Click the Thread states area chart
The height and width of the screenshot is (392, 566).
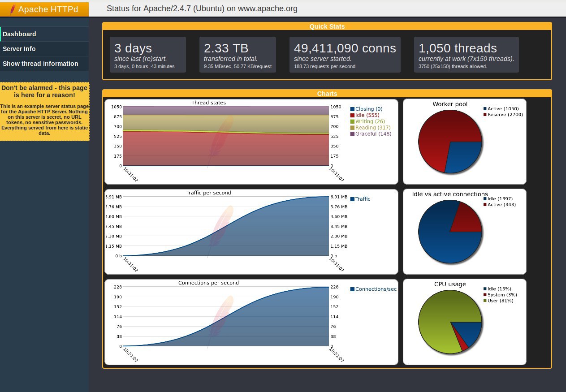coord(226,136)
